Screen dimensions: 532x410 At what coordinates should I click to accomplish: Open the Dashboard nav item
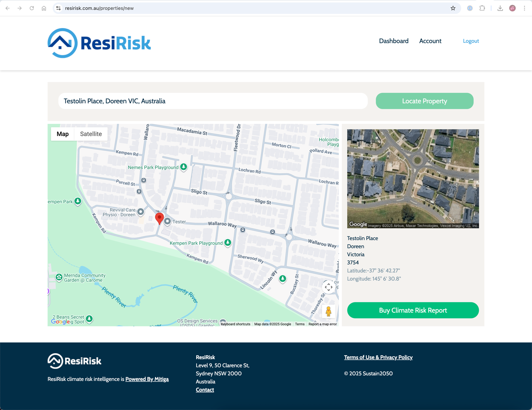tap(393, 41)
